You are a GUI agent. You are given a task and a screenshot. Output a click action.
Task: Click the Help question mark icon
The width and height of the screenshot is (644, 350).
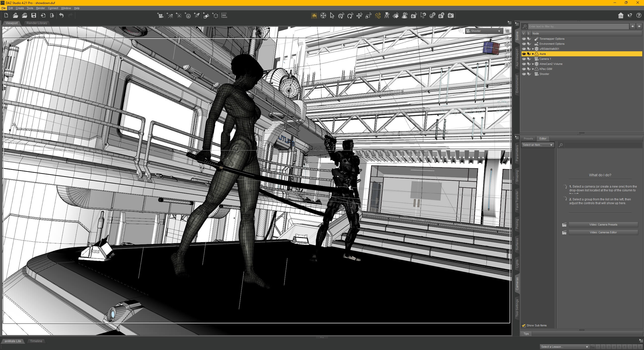pos(638,16)
